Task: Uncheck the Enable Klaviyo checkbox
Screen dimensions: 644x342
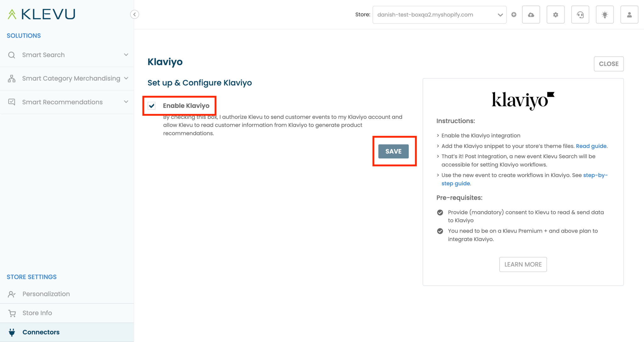Action: point(152,106)
